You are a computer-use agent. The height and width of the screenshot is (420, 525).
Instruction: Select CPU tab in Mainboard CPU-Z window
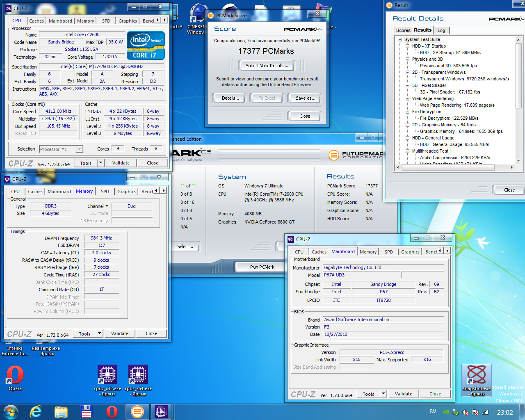tap(299, 252)
